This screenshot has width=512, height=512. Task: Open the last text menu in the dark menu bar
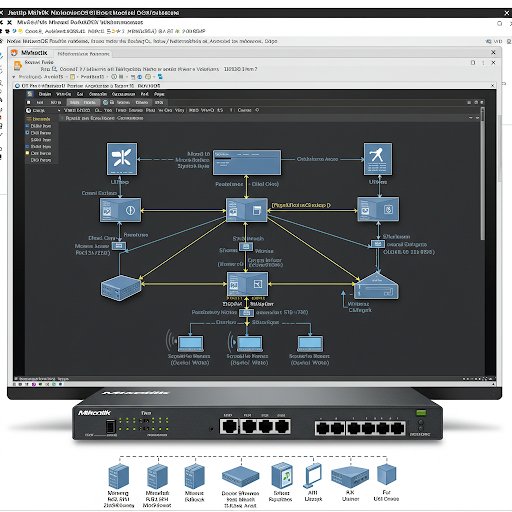click(159, 94)
